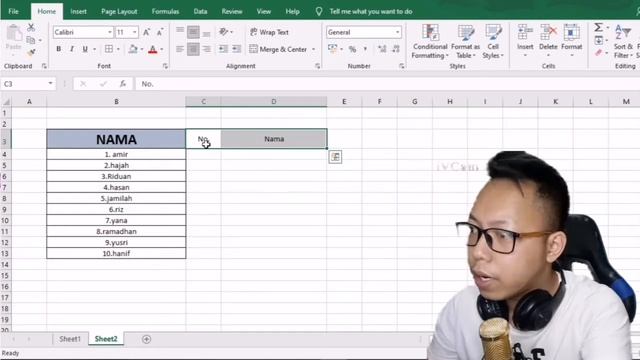Switch to Sheet1 tab
The image size is (640, 360).
pos(70,339)
